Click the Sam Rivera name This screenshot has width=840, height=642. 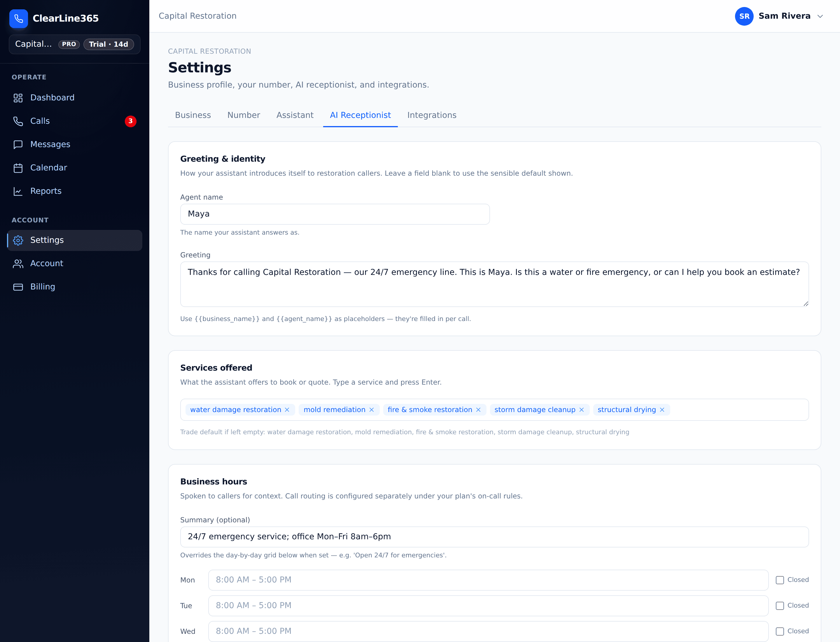tap(784, 16)
